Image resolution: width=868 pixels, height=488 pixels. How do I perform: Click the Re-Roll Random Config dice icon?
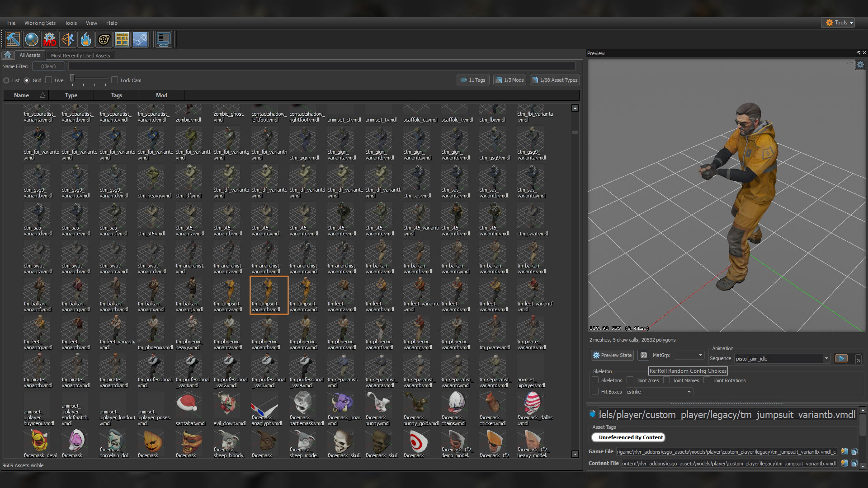[644, 356]
